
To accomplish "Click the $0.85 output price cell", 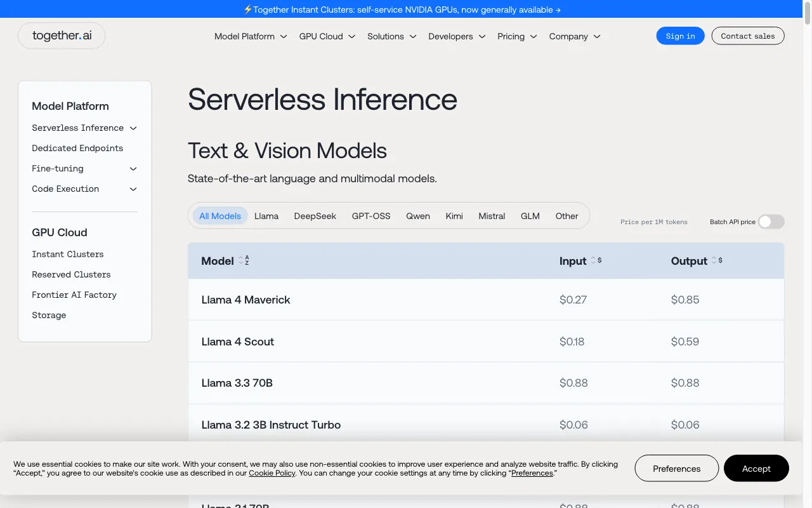I will [685, 300].
